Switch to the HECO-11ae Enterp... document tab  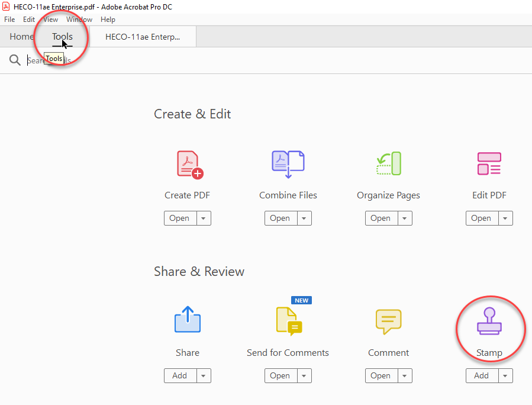coord(143,37)
